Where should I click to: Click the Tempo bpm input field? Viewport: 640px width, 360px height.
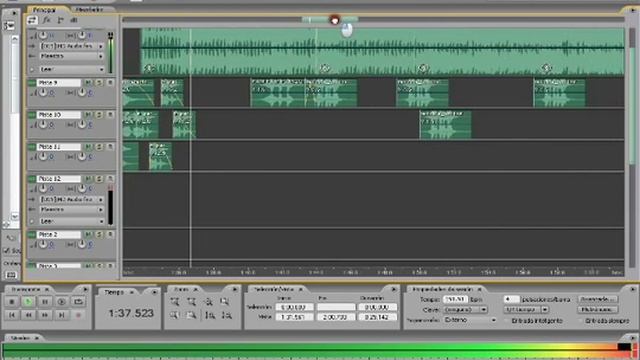[455, 299]
